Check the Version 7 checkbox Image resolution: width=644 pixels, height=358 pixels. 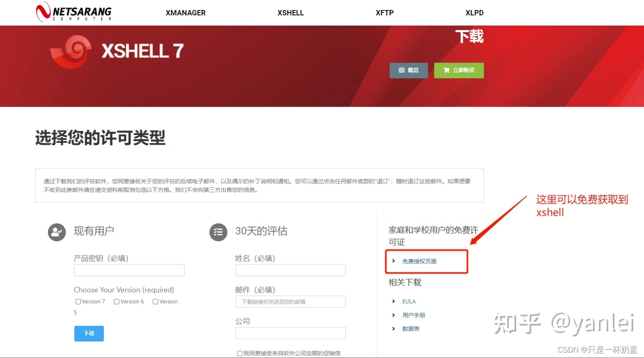[78, 301]
